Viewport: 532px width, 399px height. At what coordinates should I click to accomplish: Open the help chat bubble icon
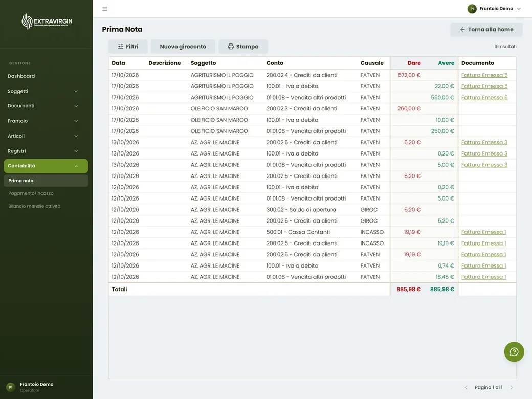click(514, 352)
